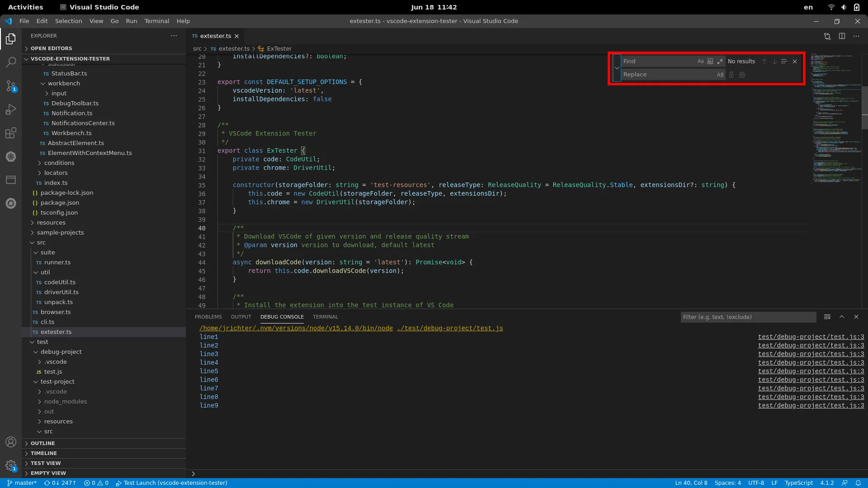Screen dimensions: 868x488
Task: Toggle Find in Selection option
Action: 784,61
